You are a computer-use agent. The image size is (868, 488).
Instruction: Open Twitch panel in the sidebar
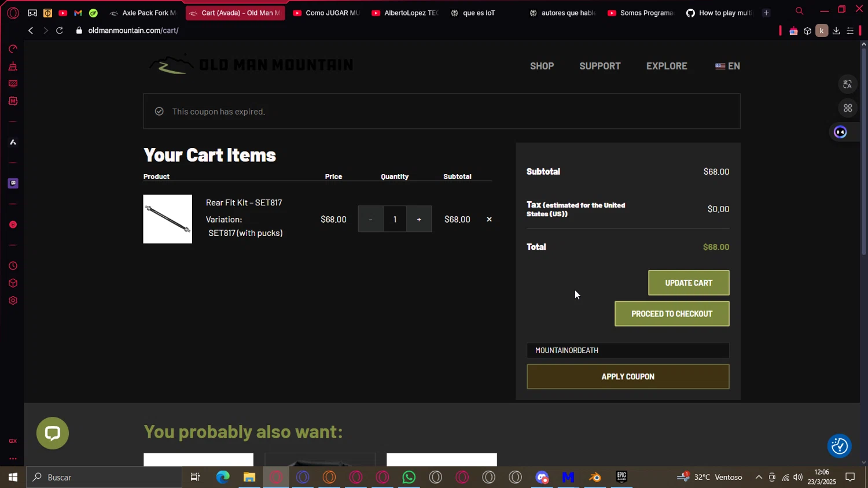click(x=13, y=183)
